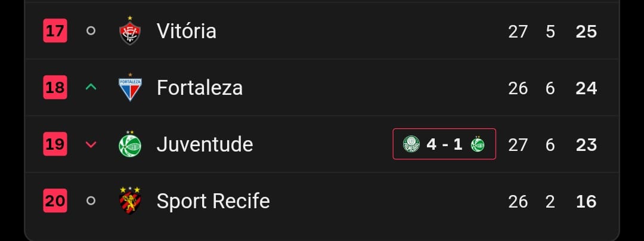Open the Fortaleza team page
644x241 pixels.
click(199, 88)
